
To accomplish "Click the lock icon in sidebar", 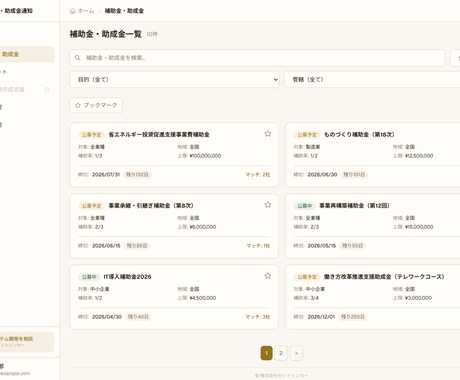I will pos(47,89).
